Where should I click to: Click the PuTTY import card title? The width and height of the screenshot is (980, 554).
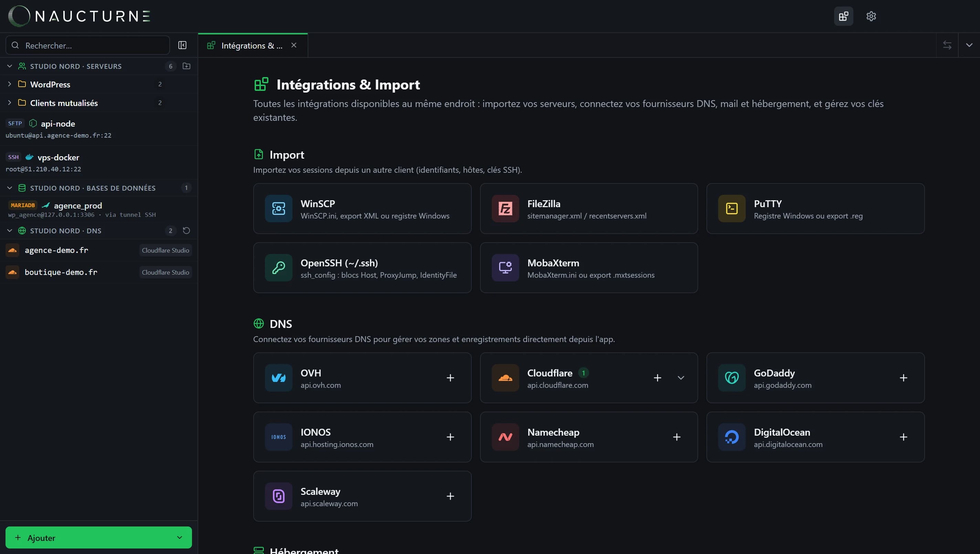(768, 204)
